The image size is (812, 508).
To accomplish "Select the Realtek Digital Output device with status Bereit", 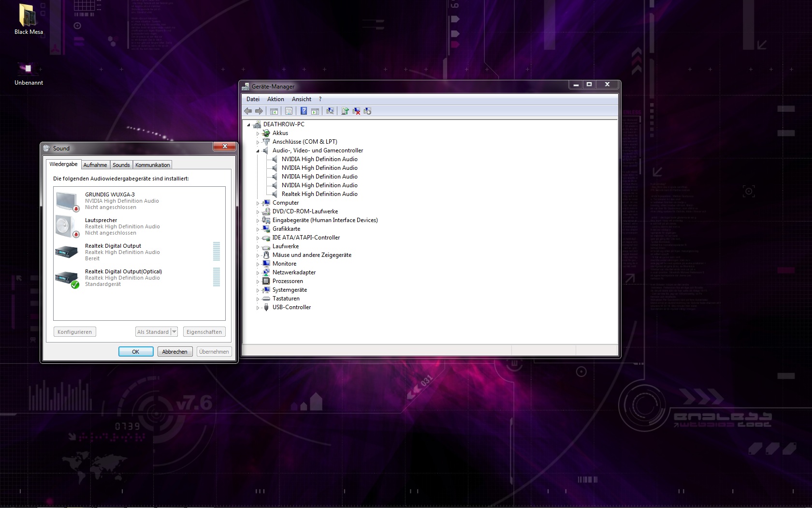I will point(139,253).
